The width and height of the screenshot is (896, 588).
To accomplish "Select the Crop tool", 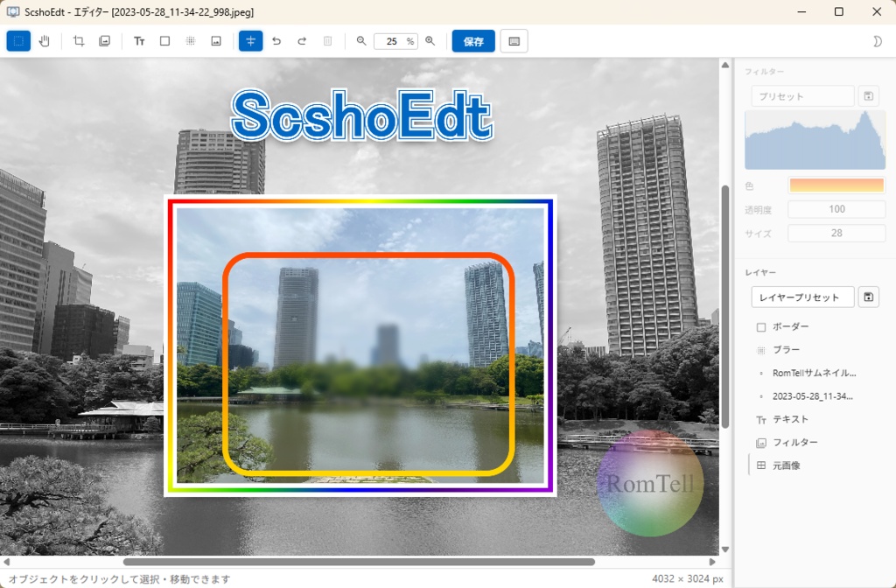I will (78, 40).
